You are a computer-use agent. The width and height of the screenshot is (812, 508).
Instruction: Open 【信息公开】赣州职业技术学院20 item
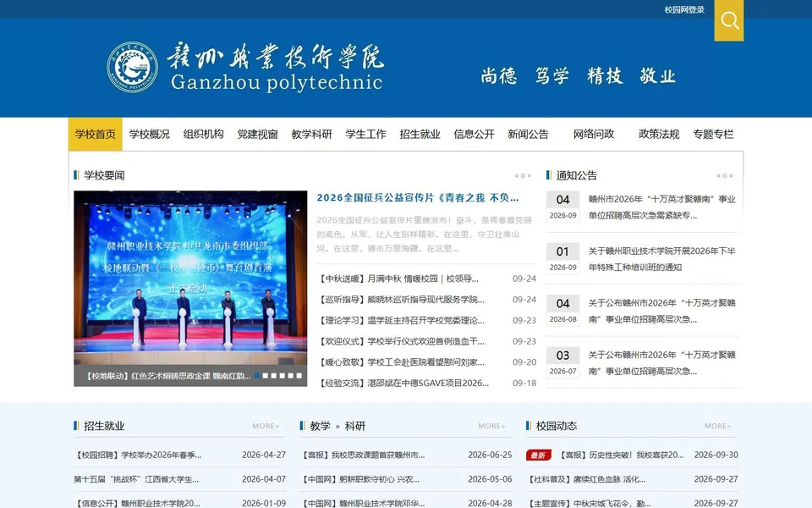click(137, 503)
